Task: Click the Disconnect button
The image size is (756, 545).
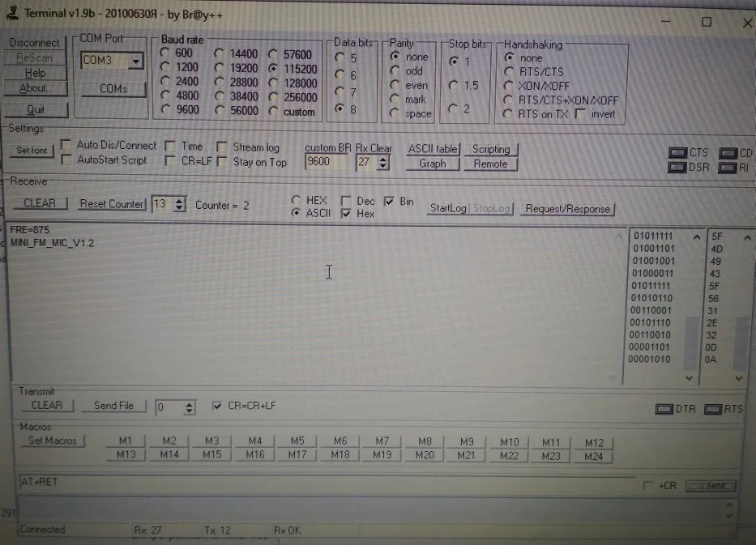Action: click(x=35, y=42)
